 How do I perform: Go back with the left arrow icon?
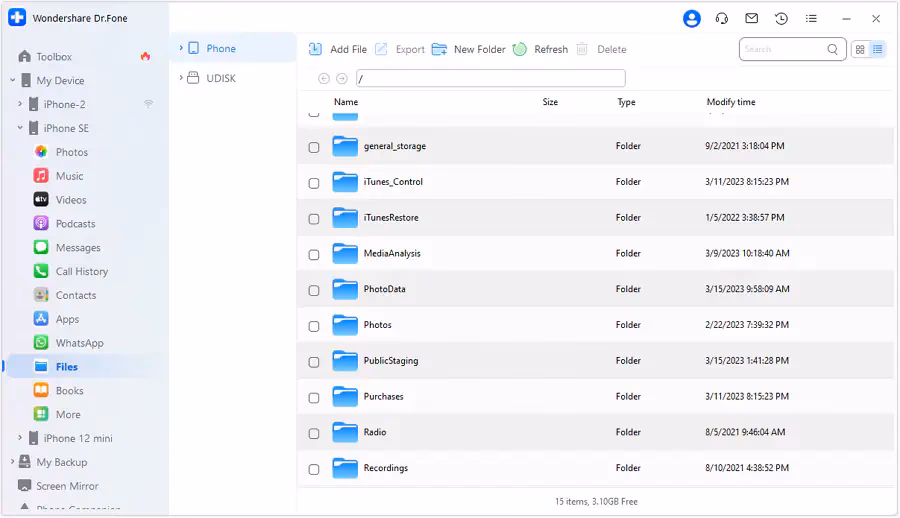tap(324, 78)
